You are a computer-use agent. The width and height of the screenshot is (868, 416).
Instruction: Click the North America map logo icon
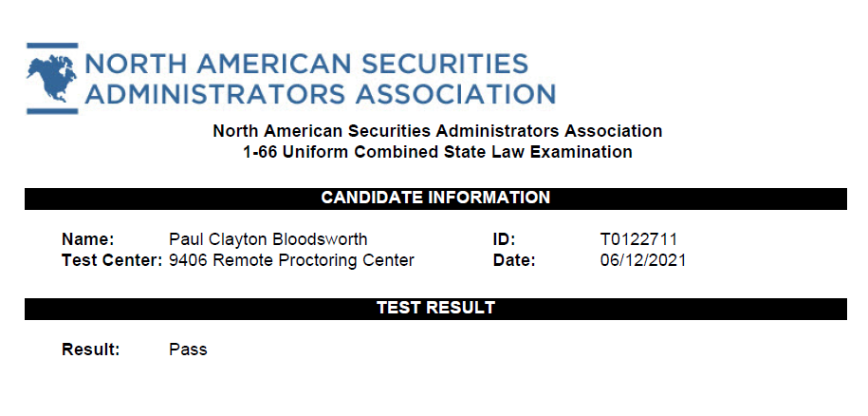click(51, 78)
